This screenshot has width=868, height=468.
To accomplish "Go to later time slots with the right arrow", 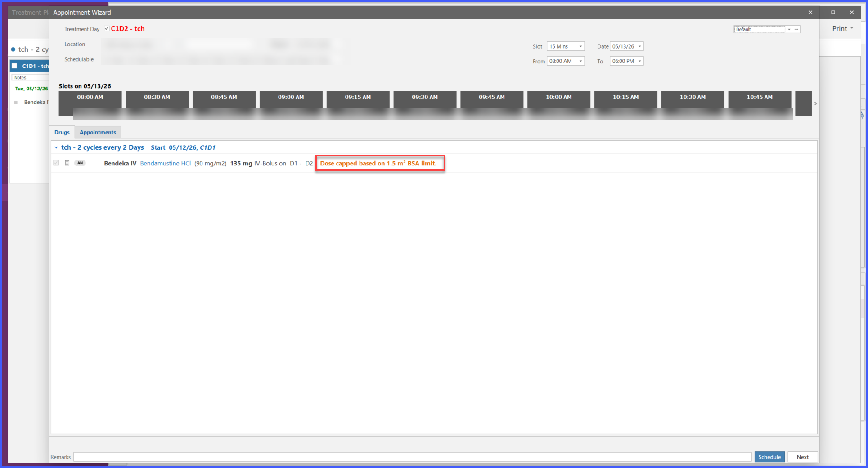I will (x=815, y=103).
